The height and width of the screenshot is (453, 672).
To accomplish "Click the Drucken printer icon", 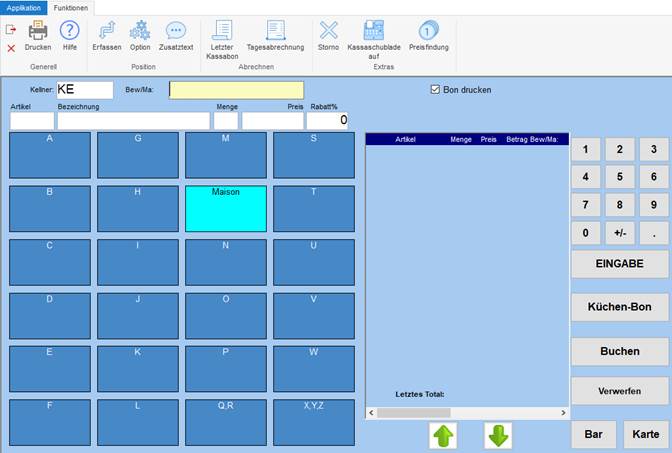I will coord(38,33).
